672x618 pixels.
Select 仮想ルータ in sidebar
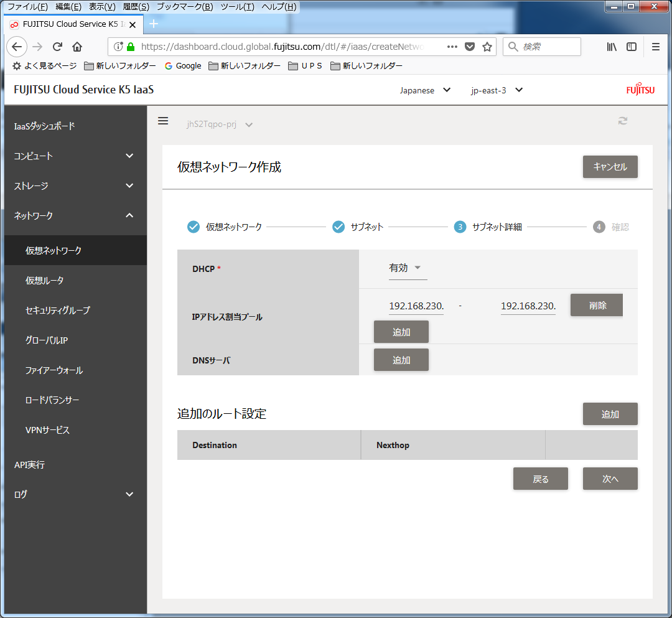point(75,280)
